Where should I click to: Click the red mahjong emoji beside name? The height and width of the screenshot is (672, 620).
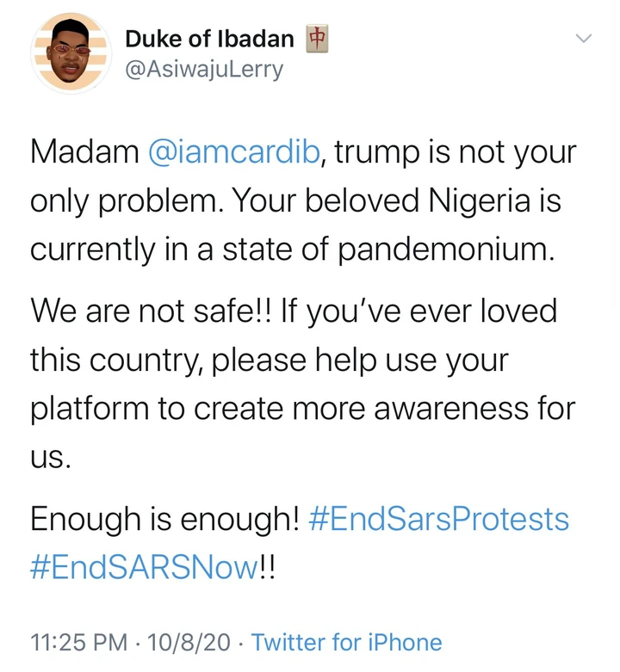(319, 38)
